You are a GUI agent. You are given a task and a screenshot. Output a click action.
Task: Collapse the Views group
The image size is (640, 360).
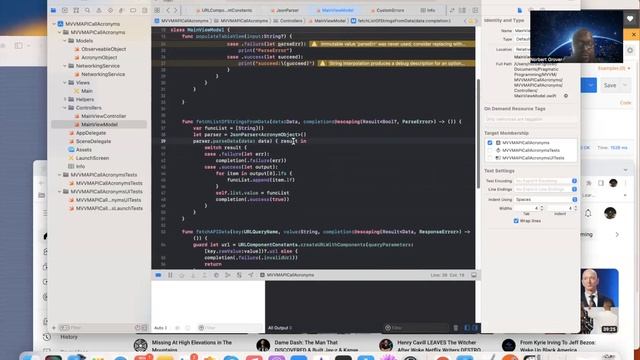pos(64,82)
